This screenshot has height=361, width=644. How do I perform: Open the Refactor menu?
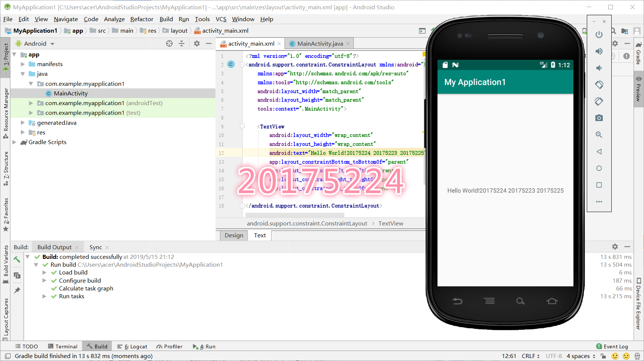tap(142, 19)
